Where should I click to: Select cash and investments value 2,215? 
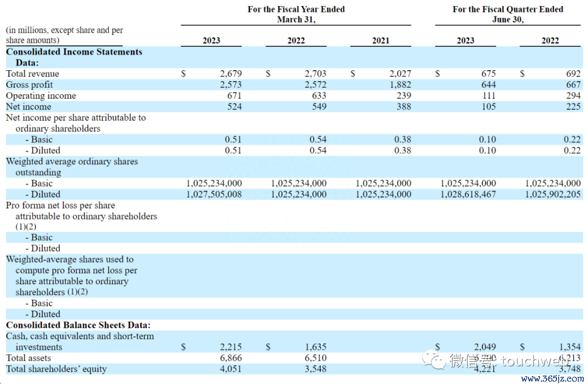point(231,347)
